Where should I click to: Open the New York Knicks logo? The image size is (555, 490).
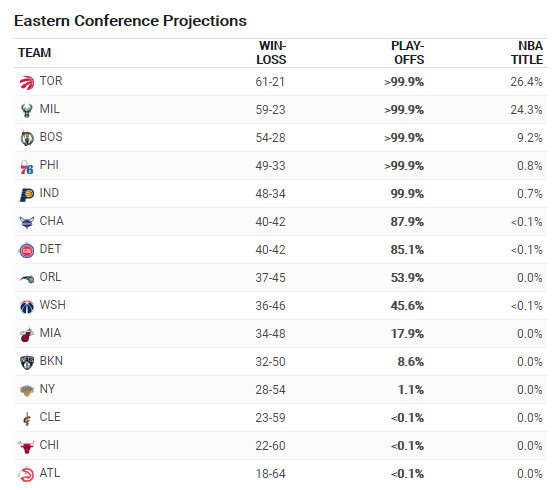pos(27,391)
